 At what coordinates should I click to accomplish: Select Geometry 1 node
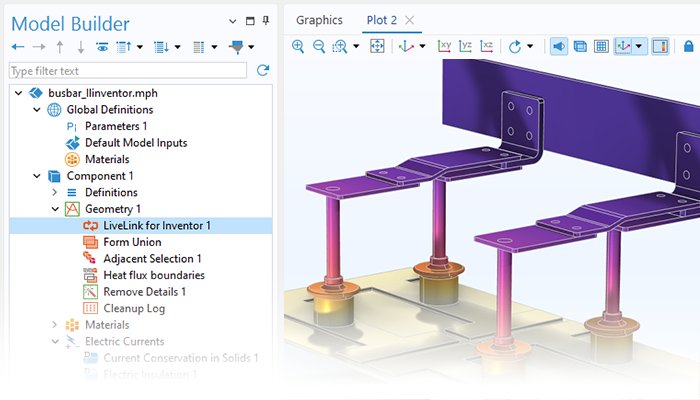(x=113, y=209)
